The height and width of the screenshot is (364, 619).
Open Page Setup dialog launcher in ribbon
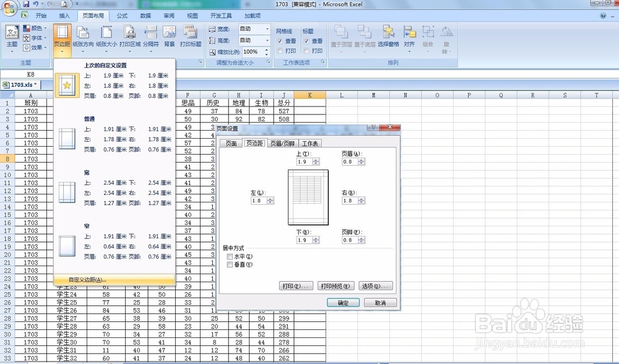tap(200, 61)
